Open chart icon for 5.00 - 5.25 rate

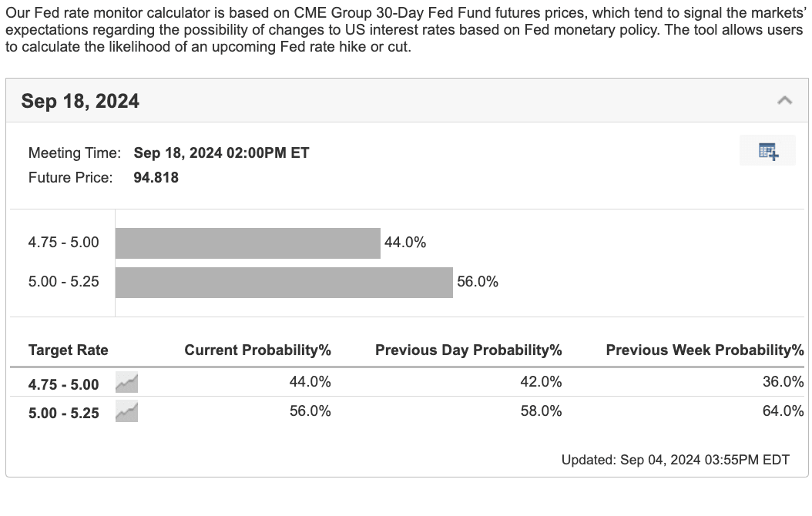[126, 412]
